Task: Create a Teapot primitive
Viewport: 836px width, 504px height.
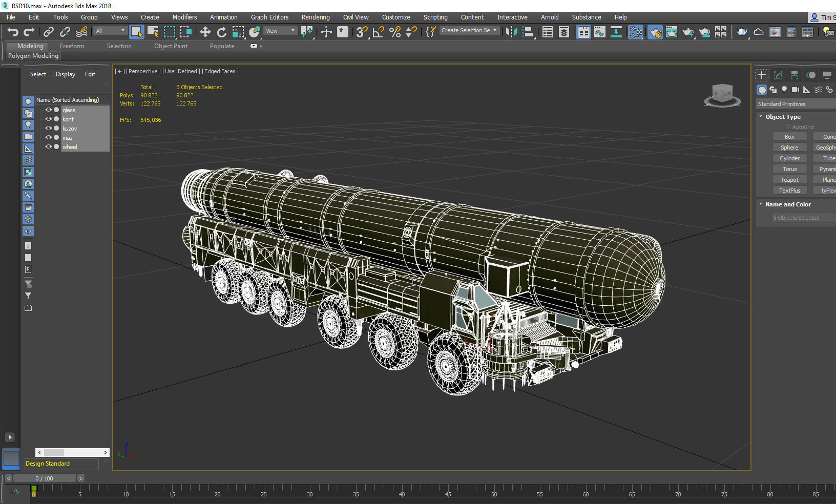Action: point(789,179)
